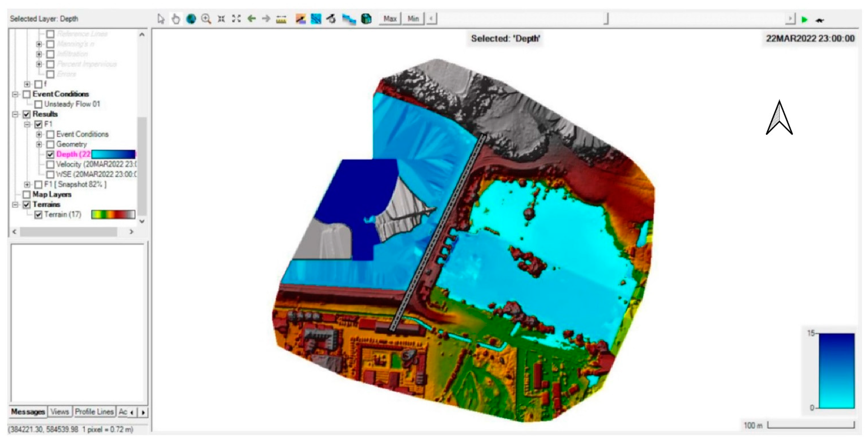Activate the pan hand tool

(x=176, y=19)
